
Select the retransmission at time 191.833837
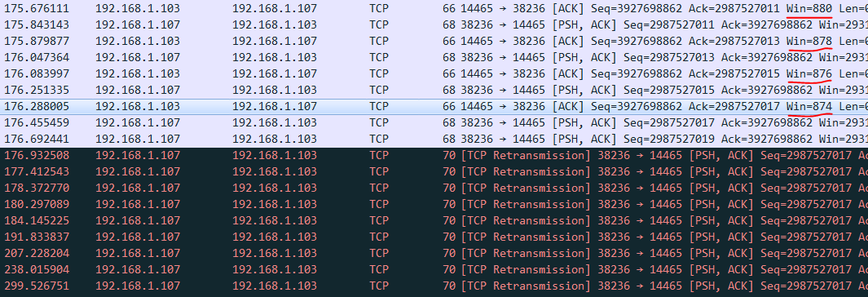[434, 237]
